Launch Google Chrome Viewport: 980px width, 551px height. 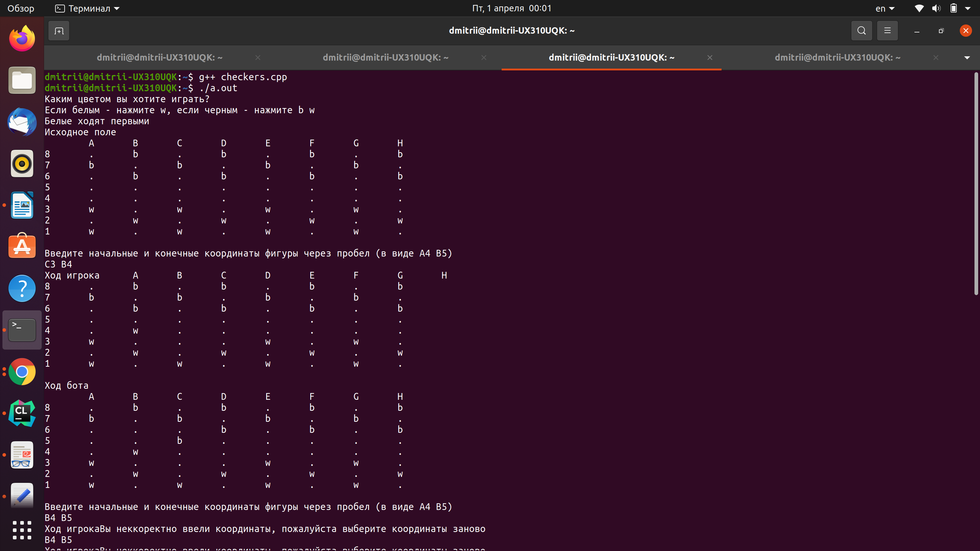coord(22,372)
